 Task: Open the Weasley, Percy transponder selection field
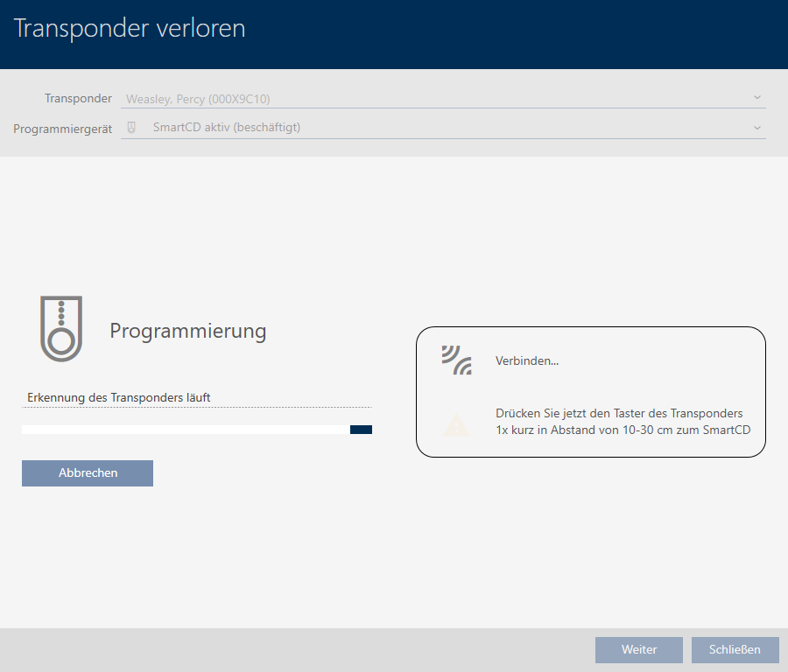point(438,99)
